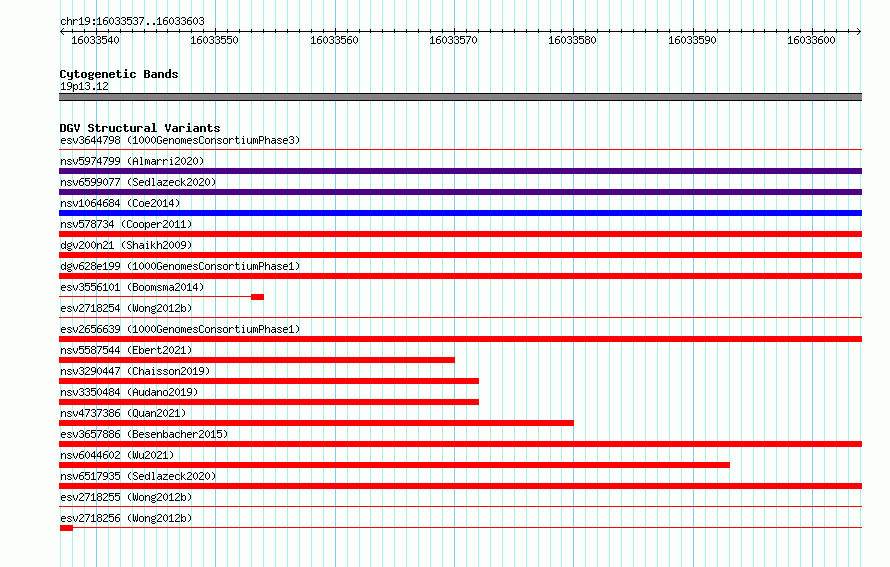Open the nsv6599077 (Sedlazeck2020) label

pyautogui.click(x=138, y=182)
